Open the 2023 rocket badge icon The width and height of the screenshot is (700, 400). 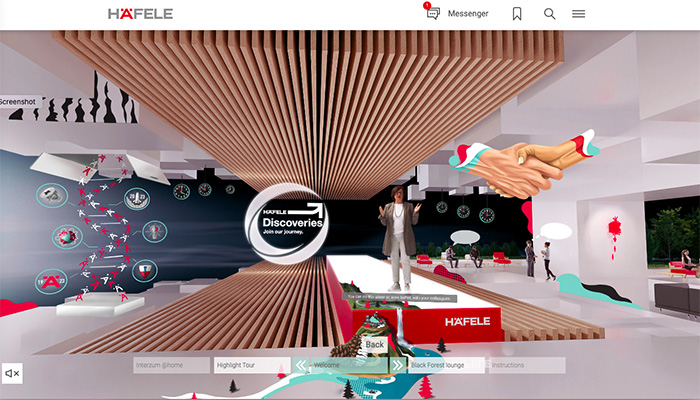coord(137,200)
